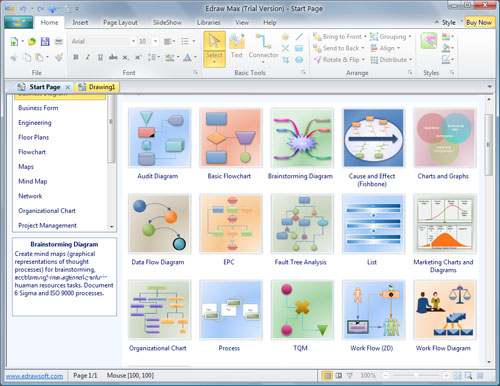Click the Undo icon in title bar
Image resolution: width=500 pixels, height=386 pixels.
(x=23, y=9)
